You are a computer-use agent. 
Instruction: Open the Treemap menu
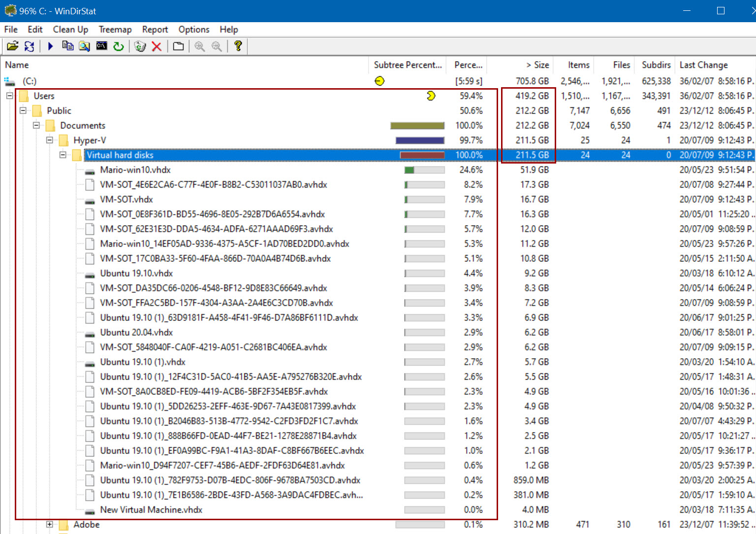click(x=115, y=30)
